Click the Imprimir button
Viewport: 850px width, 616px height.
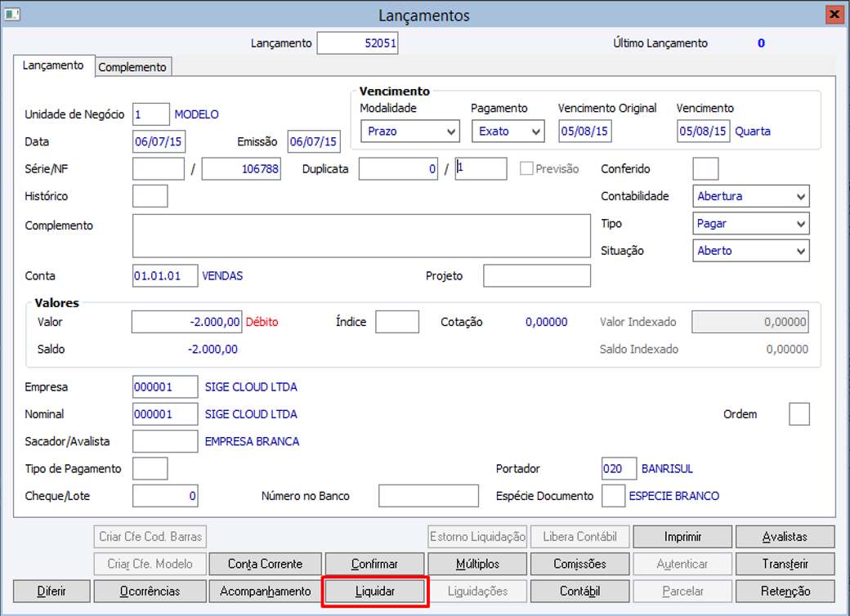point(682,537)
